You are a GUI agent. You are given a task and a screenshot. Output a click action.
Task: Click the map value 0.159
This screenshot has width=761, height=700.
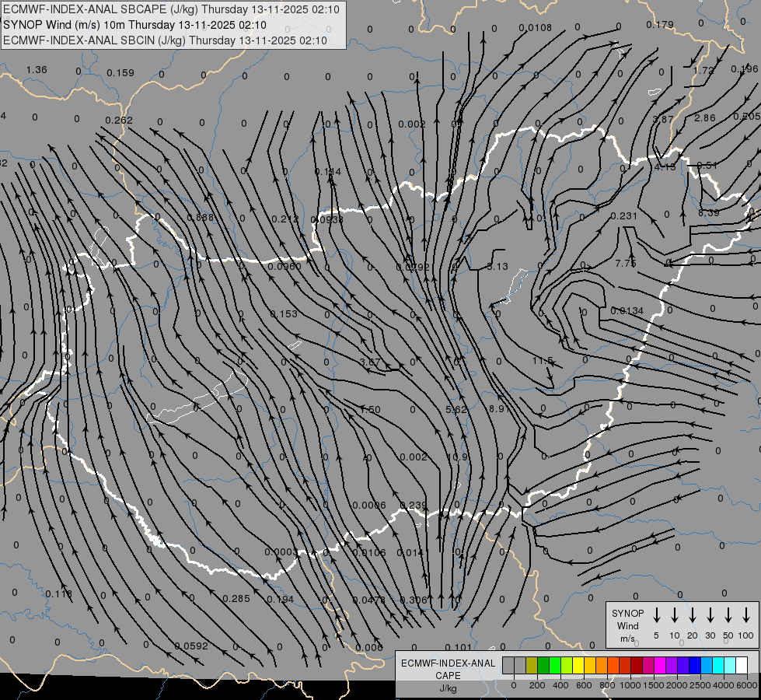coord(120,73)
